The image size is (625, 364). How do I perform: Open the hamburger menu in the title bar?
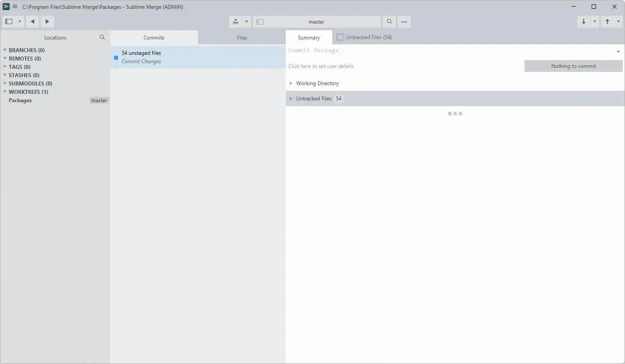(x=15, y=7)
